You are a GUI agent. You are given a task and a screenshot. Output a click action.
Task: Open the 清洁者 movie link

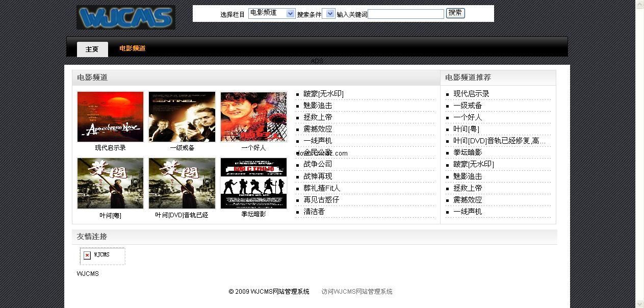pos(314,212)
